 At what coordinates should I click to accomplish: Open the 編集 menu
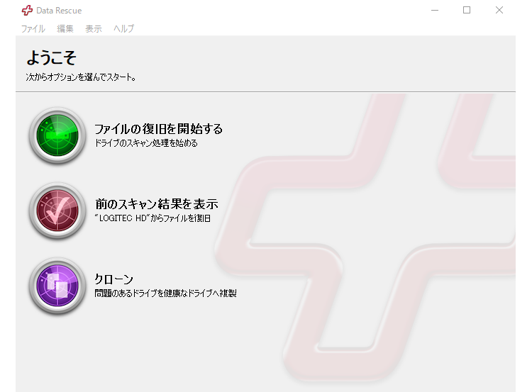(x=65, y=29)
